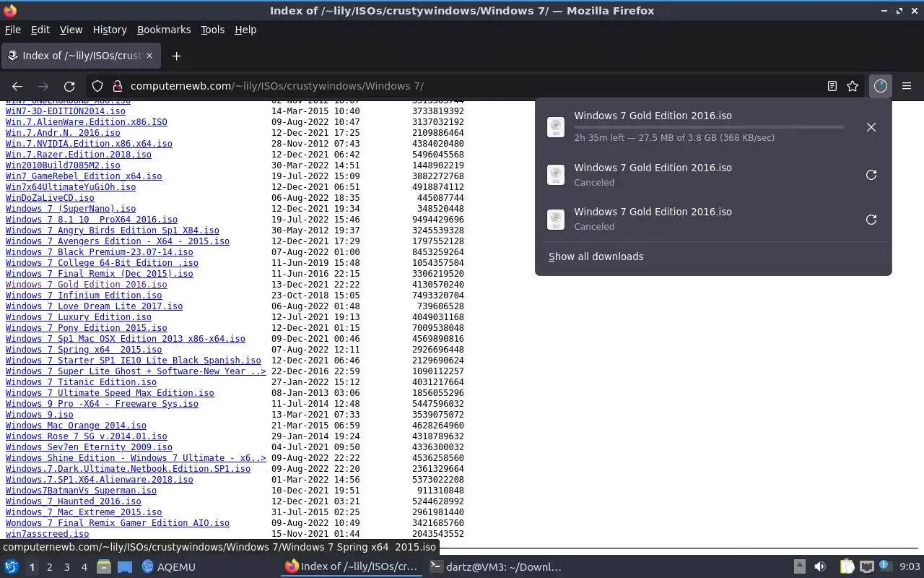The height and width of the screenshot is (578, 924).
Task: Show desktop from the taskbar icon
Action: 124,567
